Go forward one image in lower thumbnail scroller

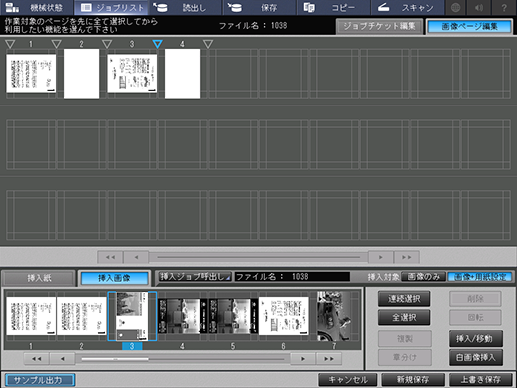pos(303,359)
